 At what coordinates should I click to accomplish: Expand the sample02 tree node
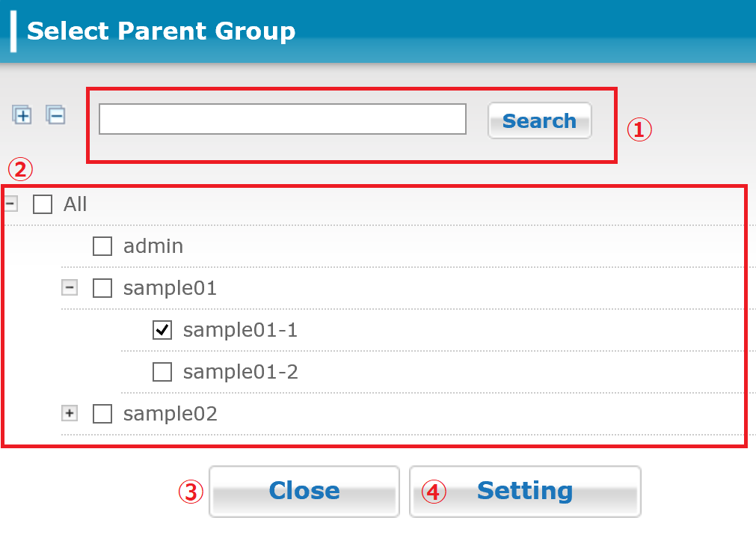(70, 414)
